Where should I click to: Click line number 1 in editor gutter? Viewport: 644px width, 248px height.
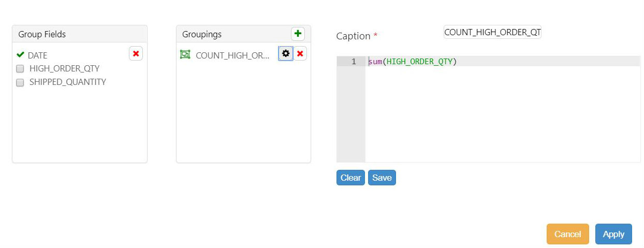tap(354, 62)
